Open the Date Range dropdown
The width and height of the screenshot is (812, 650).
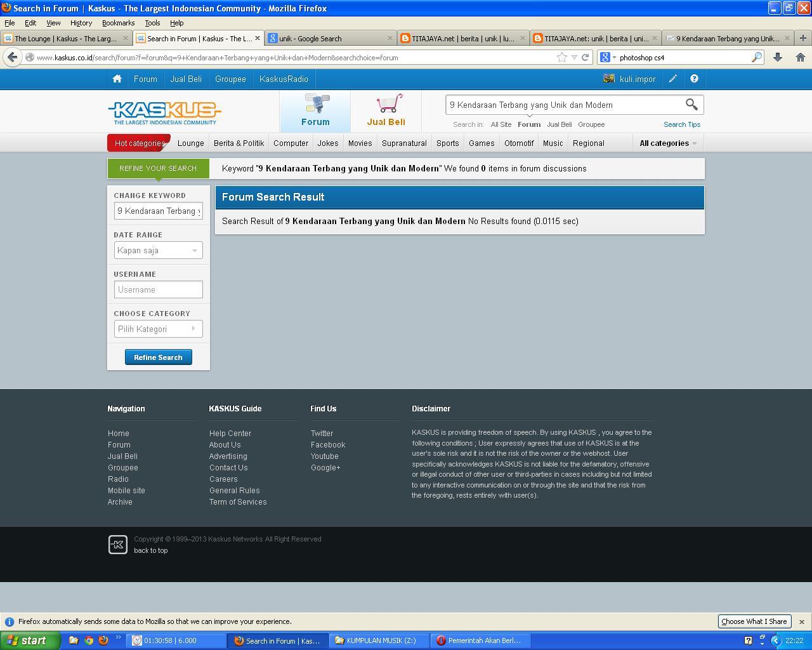pyautogui.click(x=158, y=250)
